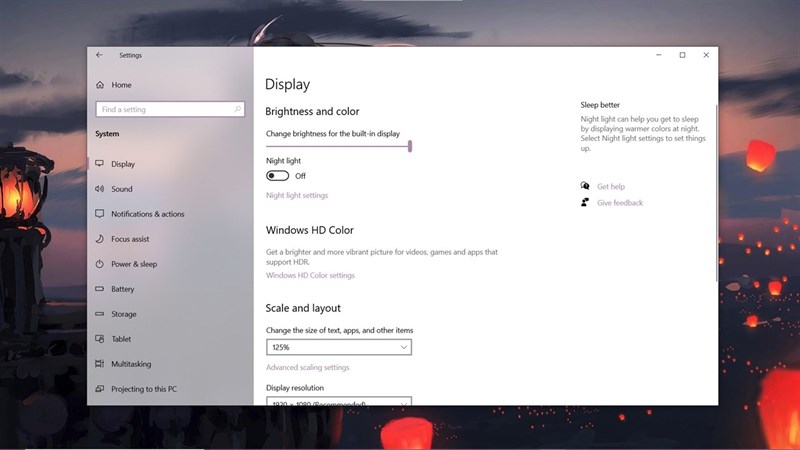Click the brightness slider track

point(337,146)
